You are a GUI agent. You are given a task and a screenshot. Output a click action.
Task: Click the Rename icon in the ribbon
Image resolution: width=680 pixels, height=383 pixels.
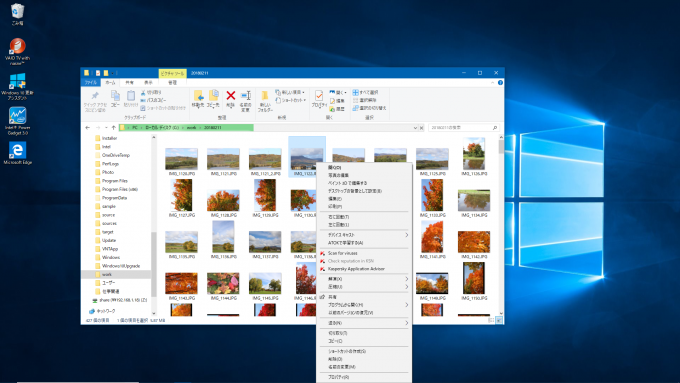[x=245, y=95]
